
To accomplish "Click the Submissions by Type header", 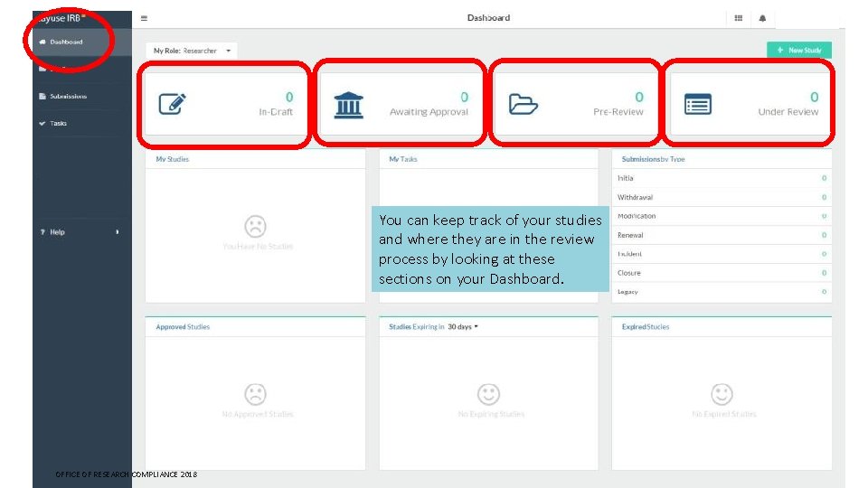I will (x=653, y=159).
